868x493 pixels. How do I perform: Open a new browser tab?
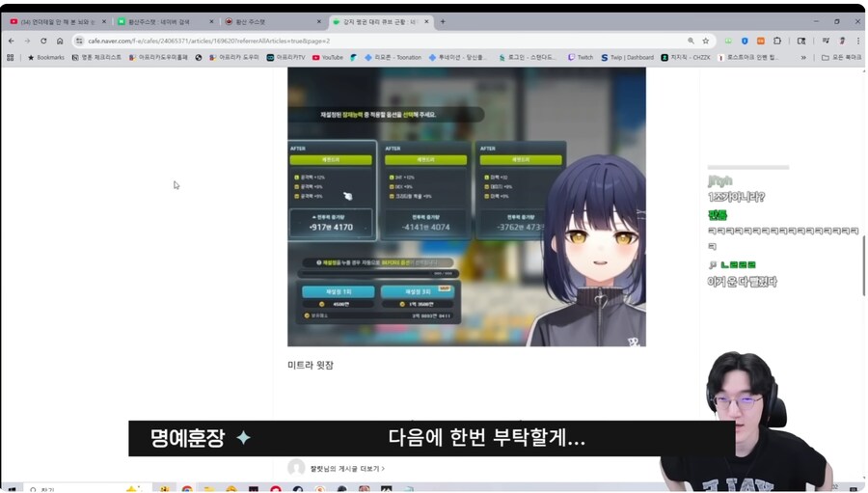coord(443,21)
